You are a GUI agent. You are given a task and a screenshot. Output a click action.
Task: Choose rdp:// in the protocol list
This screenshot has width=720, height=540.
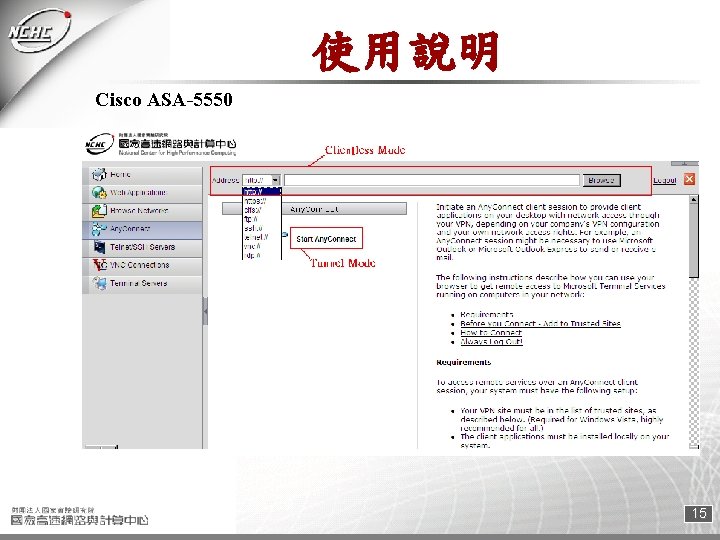[262, 255]
